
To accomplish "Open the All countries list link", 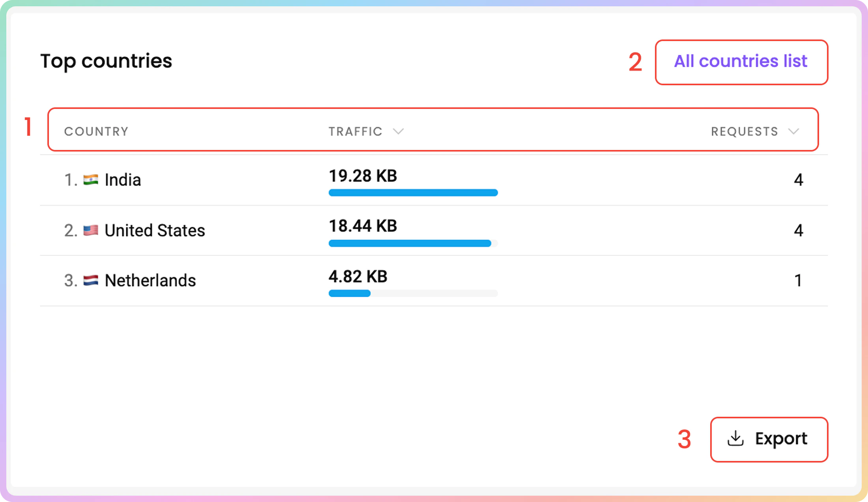I will (x=741, y=61).
